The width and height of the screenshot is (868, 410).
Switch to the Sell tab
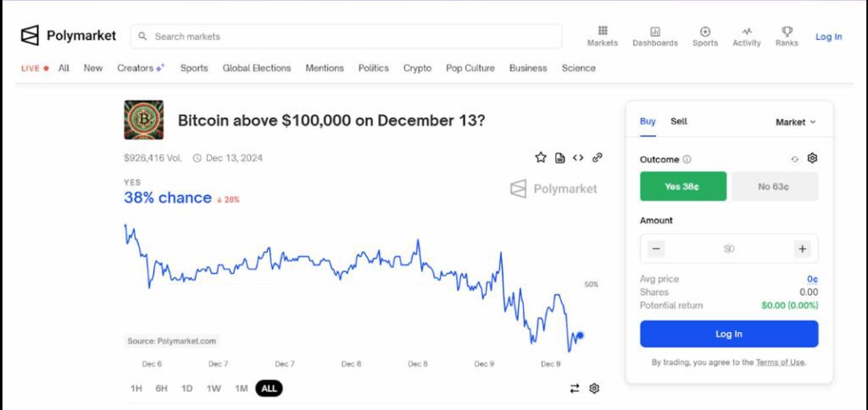[x=679, y=121]
